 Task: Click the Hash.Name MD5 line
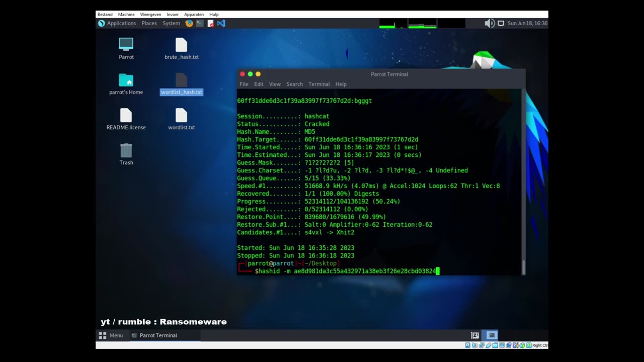(x=276, y=132)
